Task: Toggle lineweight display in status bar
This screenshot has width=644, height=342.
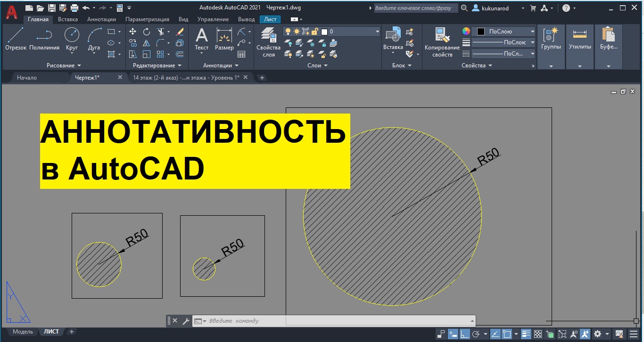Action: click(526, 334)
